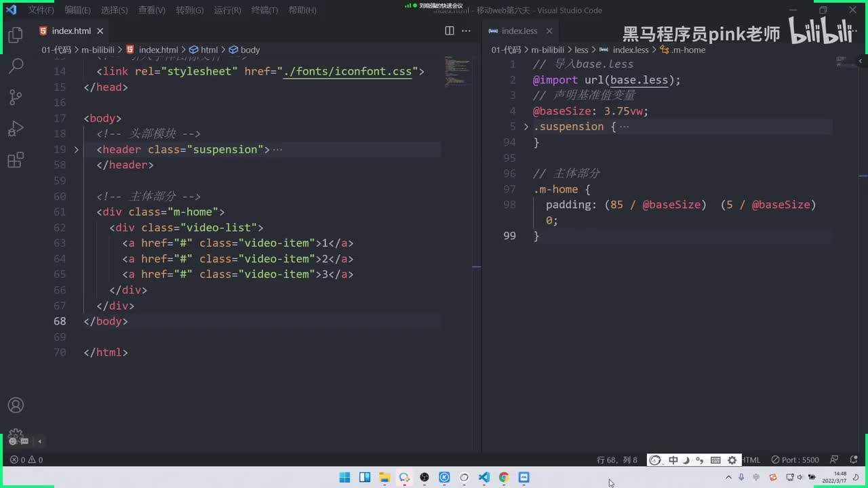
Task: Open the 转到(G) menu
Action: coord(189,10)
